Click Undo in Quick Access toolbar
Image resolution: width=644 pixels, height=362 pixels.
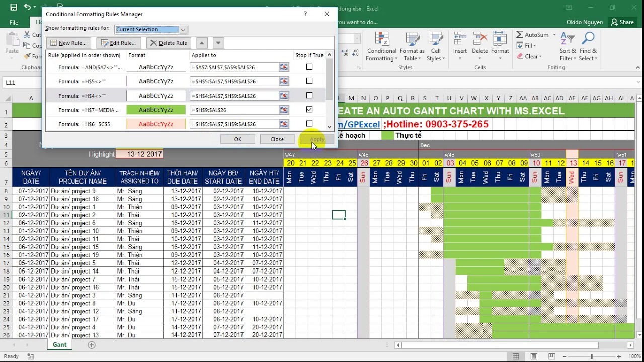tap(27, 8)
